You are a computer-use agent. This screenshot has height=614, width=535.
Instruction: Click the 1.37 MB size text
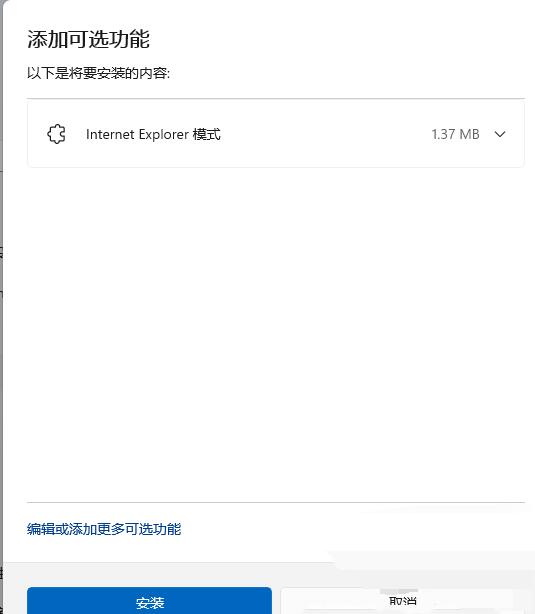(x=455, y=134)
